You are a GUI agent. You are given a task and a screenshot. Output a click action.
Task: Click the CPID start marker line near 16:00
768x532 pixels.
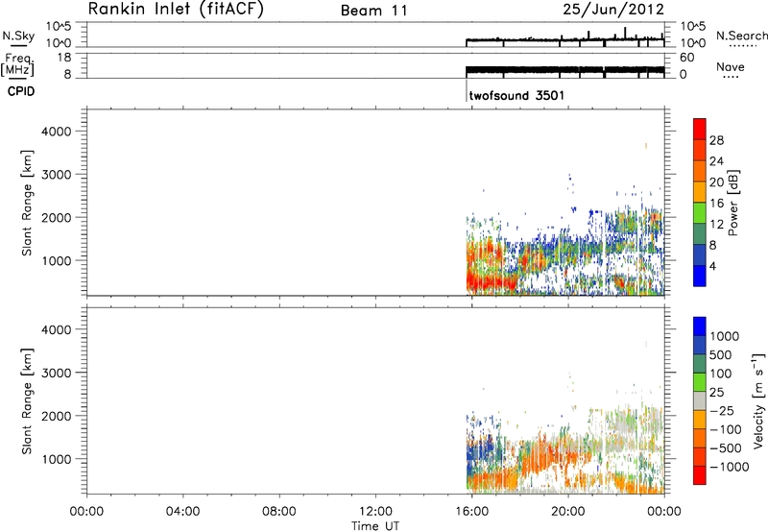[466, 90]
